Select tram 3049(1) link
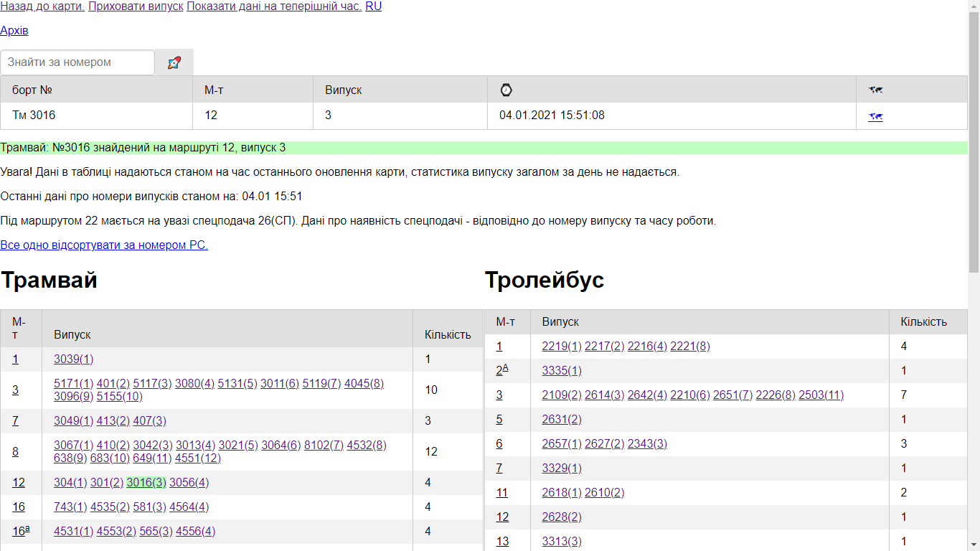 [x=74, y=421]
